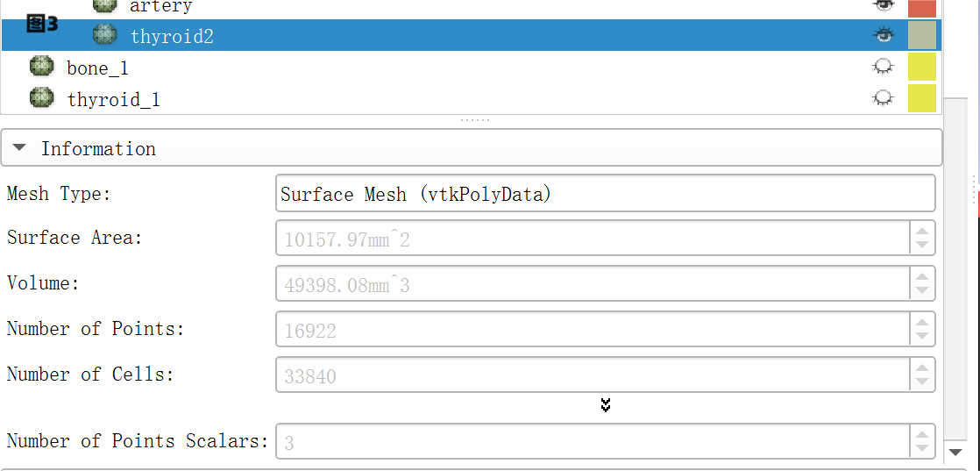The height and width of the screenshot is (471, 980).
Task: Click the panel scrollbar down arrow
Action: pos(956,452)
